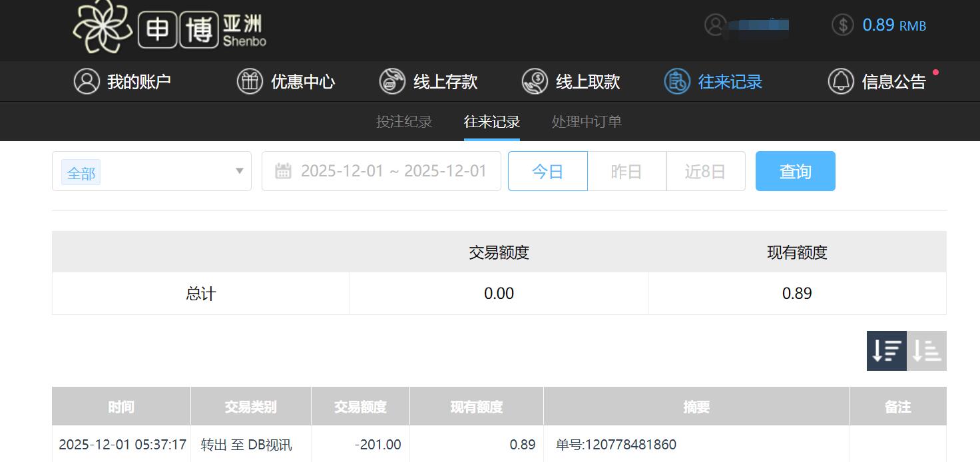Select the 优惠中心 promotions gift icon
Viewport: 980px width, 462px height.
(250, 81)
